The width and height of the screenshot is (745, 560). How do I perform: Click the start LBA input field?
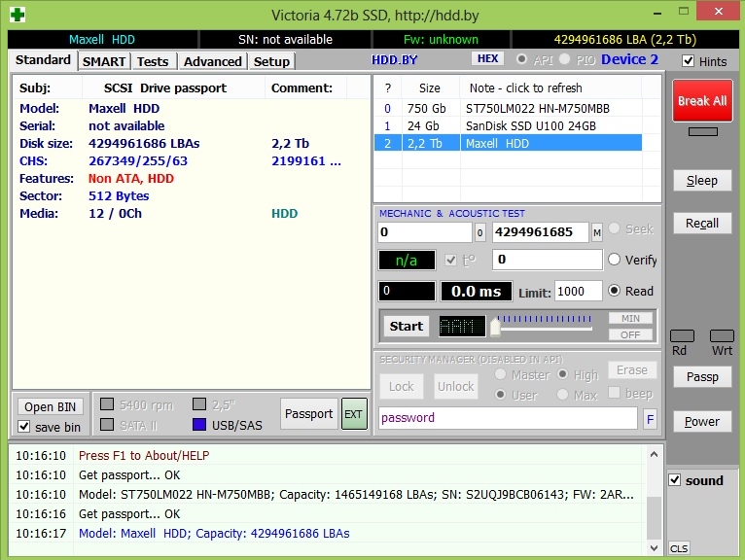(x=425, y=232)
